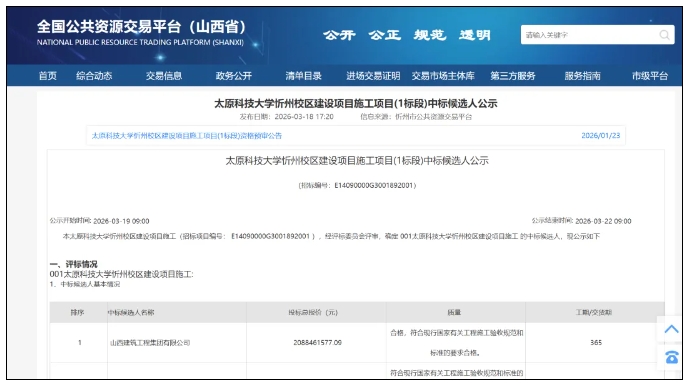Viewport: 688px width, 383px height.
Task: Open the 资格预审公告 related link
Action: [x=186, y=136]
